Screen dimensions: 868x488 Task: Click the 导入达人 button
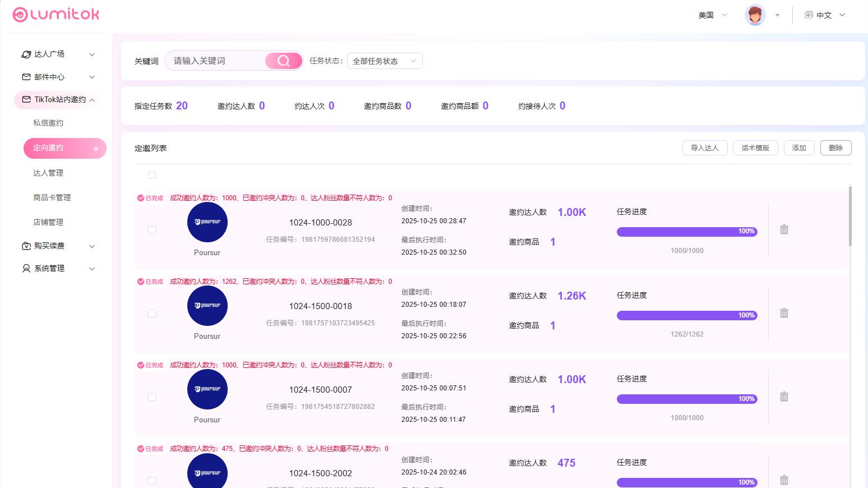(x=705, y=148)
